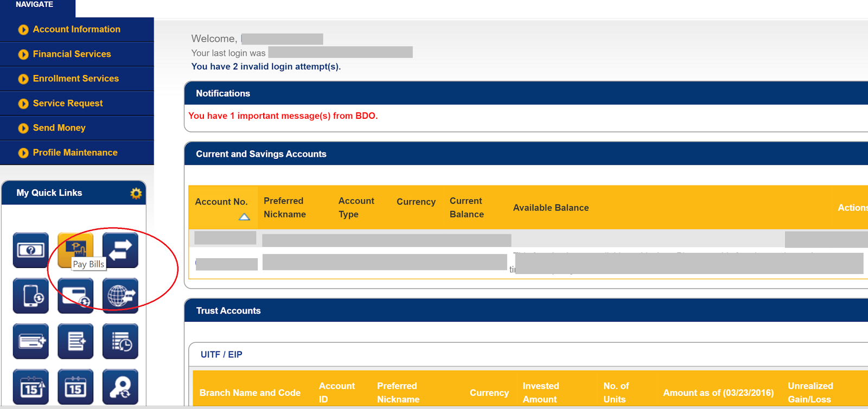This screenshot has width=868, height=409.
Task: Click Amount as of (03/23/2016) header
Action: pyautogui.click(x=718, y=393)
